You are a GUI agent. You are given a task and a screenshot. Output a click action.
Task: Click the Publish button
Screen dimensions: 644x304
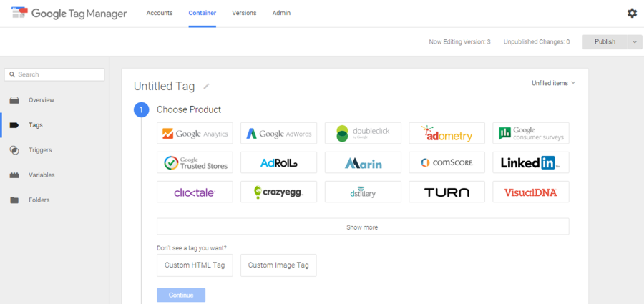click(605, 42)
